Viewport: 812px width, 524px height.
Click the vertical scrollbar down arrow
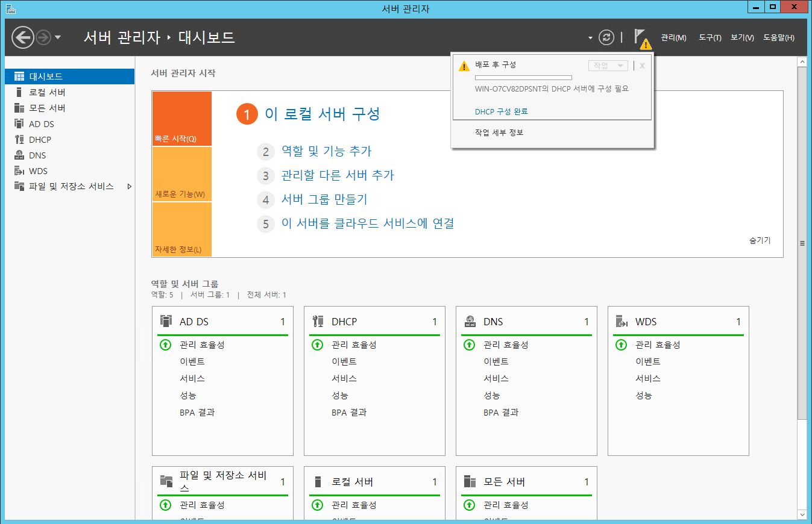(x=802, y=514)
